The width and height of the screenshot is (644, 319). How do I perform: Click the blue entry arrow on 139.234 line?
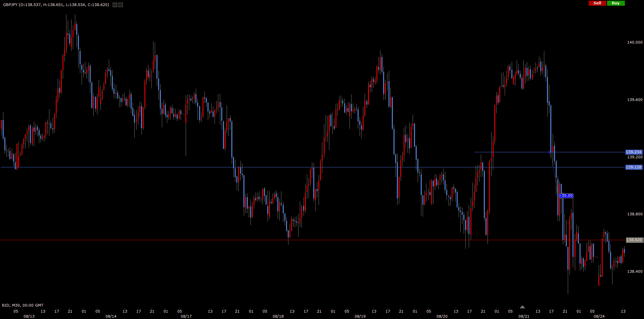click(550, 152)
